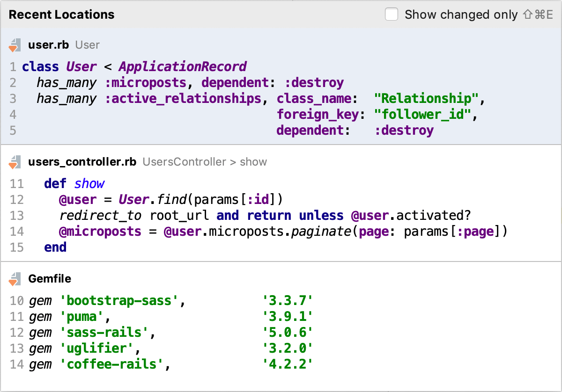
Task: Jump to class User definition line
Action: click(x=134, y=67)
